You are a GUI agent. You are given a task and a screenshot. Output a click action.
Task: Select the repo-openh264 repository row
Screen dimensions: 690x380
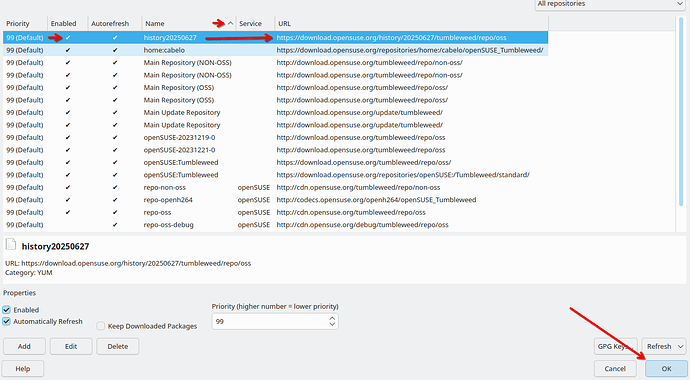[275, 200]
